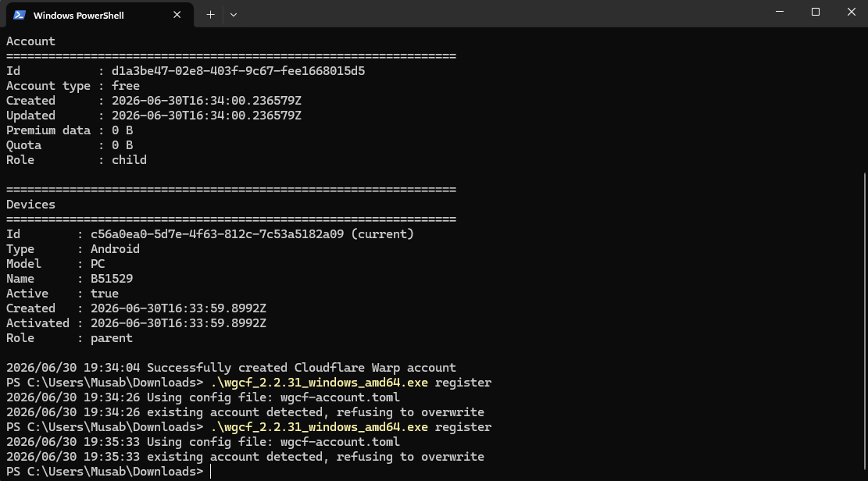Minimize the terminal window
This screenshot has height=481, width=868.
(x=780, y=12)
